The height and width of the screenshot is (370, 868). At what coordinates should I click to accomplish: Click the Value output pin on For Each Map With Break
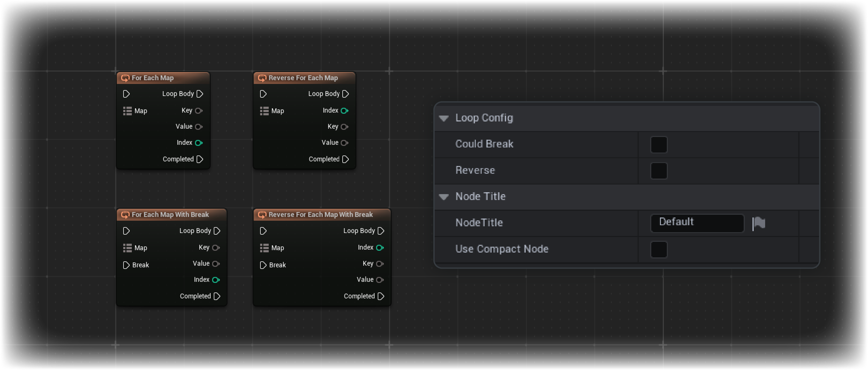[x=216, y=263]
